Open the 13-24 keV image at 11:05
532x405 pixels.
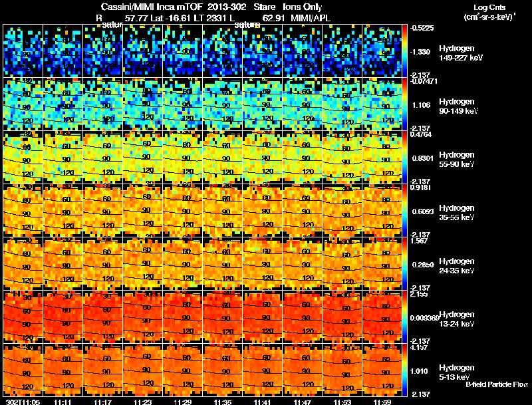[23, 317]
